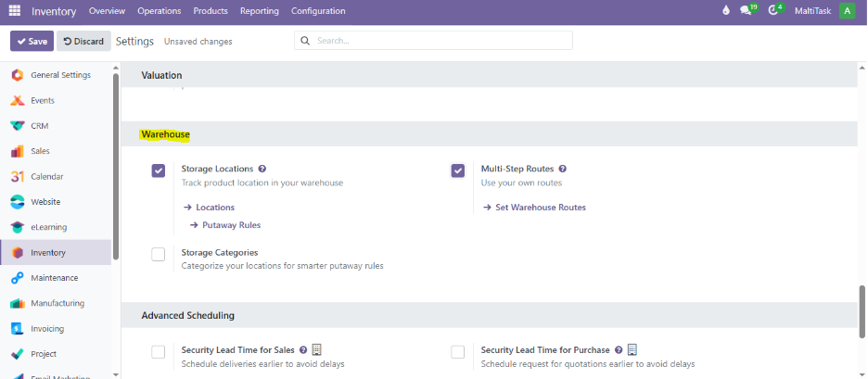Disable the Storage Locations checkbox
Screen dimensions: 868x379
159,171
